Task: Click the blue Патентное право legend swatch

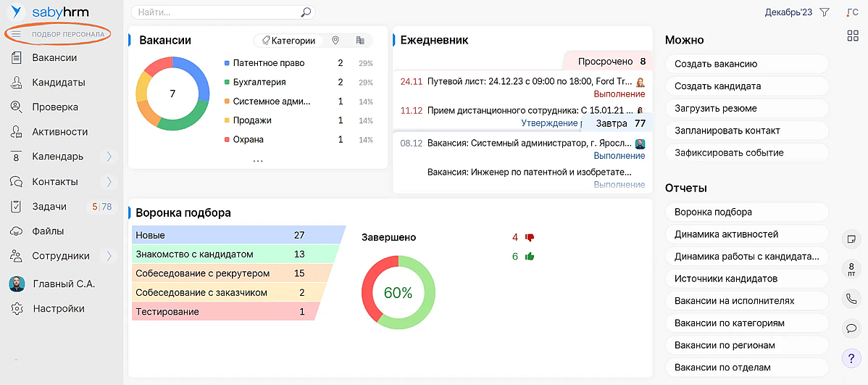Action: click(x=227, y=64)
